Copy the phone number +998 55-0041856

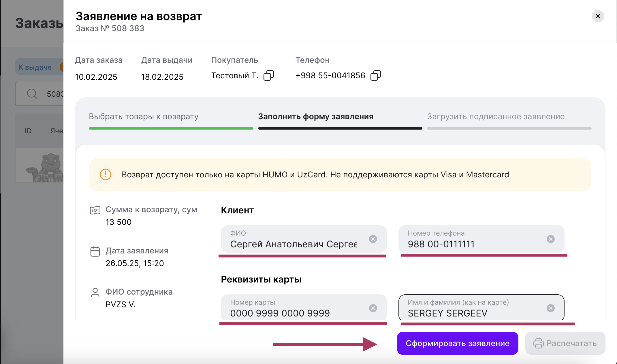tap(375, 75)
